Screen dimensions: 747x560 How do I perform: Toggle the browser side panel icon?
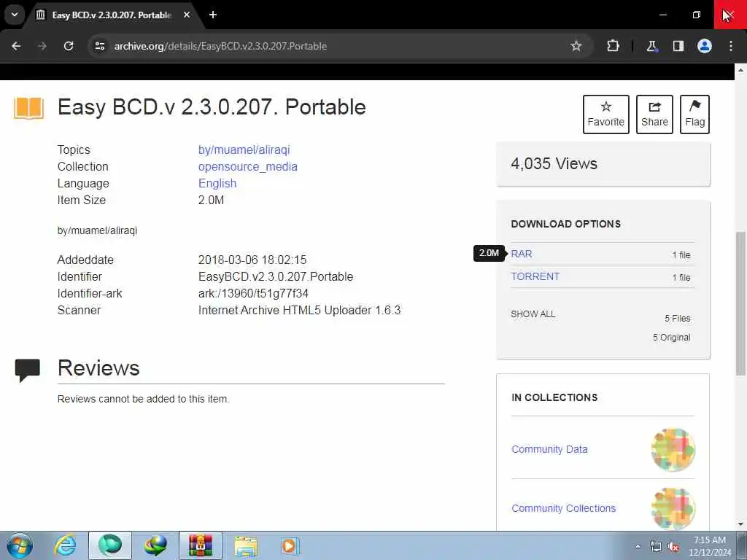coord(678,46)
